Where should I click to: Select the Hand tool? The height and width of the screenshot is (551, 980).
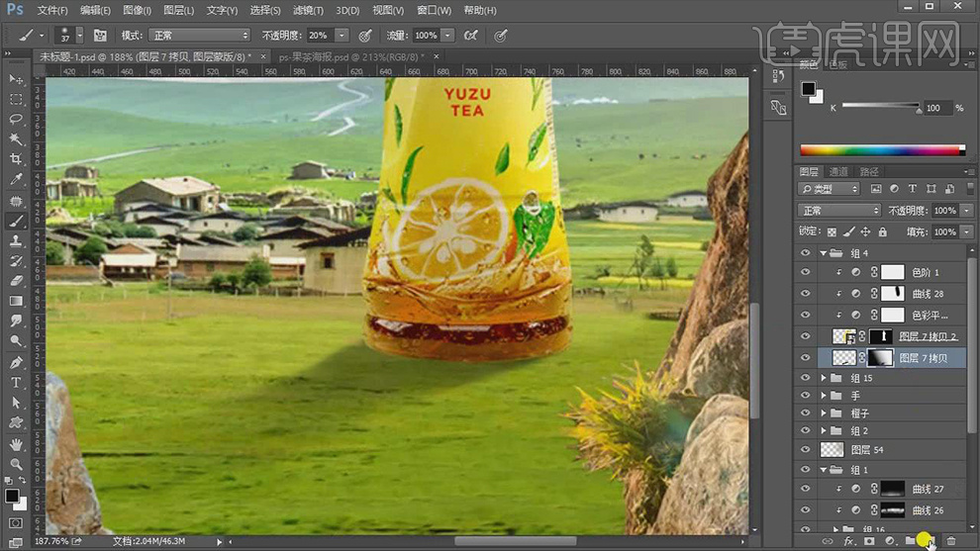(x=16, y=444)
